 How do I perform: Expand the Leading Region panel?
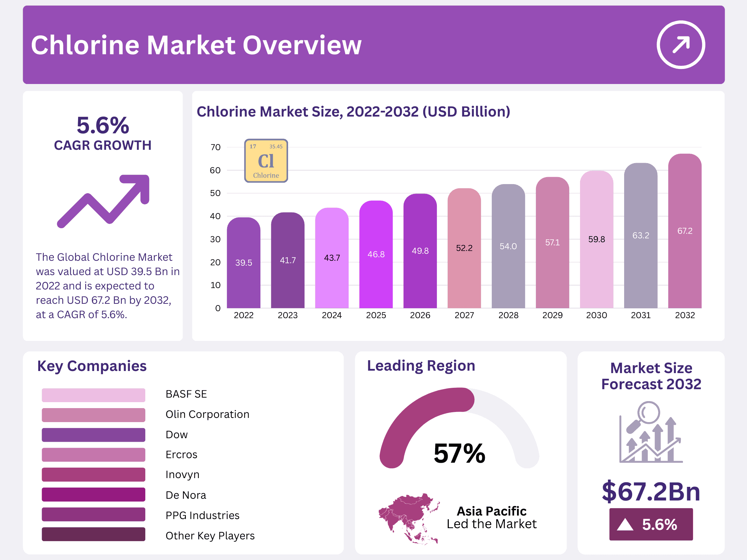point(421,365)
